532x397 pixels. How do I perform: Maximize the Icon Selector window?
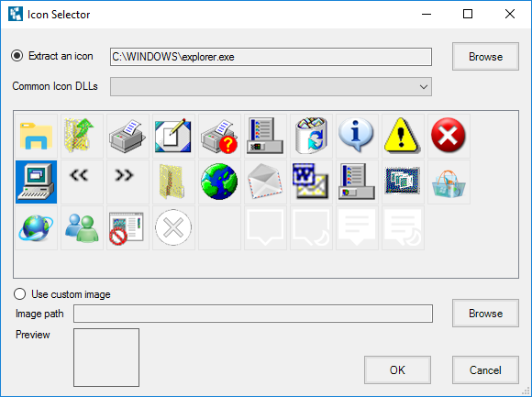pyautogui.click(x=468, y=14)
